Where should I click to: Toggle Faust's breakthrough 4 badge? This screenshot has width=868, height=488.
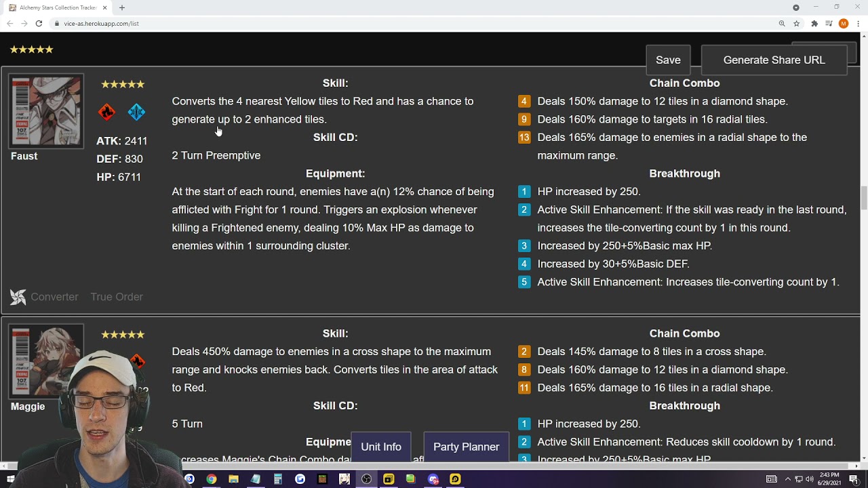(x=524, y=264)
